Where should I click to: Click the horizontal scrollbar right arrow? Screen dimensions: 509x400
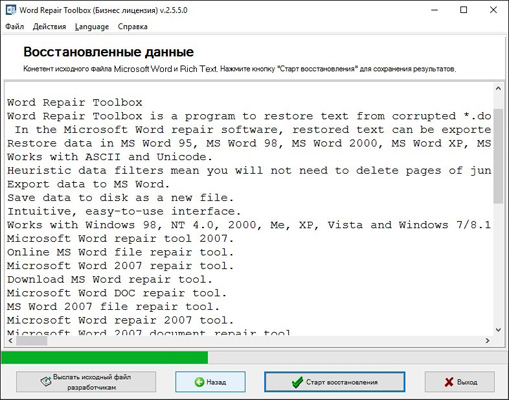coord(488,341)
